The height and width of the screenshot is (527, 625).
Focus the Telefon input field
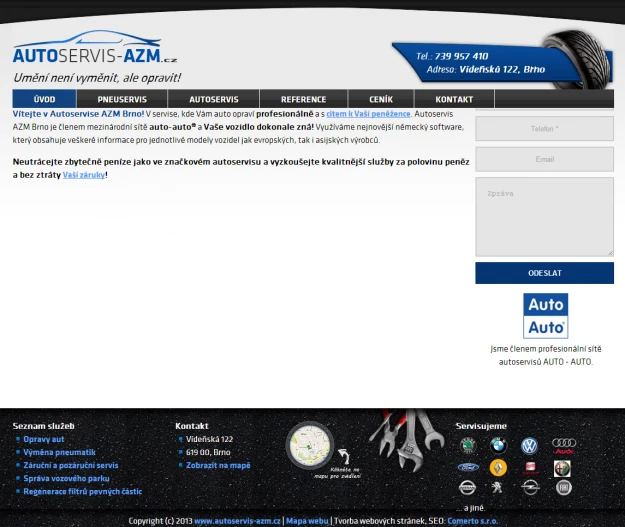544,128
